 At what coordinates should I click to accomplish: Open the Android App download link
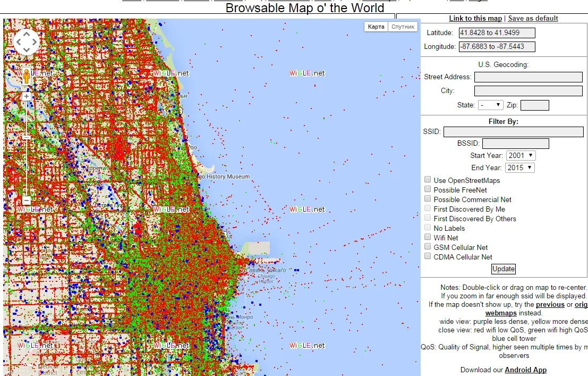click(x=525, y=370)
